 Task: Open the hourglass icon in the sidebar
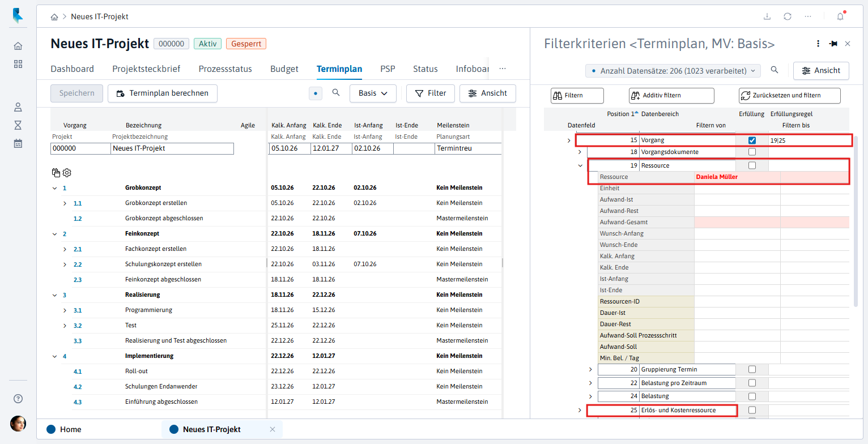pyautogui.click(x=18, y=125)
